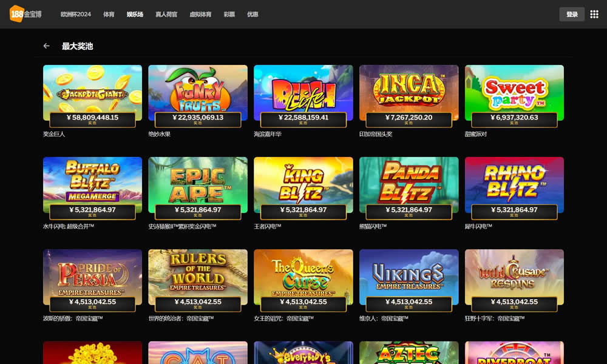
Task: Open the 虚拟体育 virtual sports menu
Action: click(200, 15)
